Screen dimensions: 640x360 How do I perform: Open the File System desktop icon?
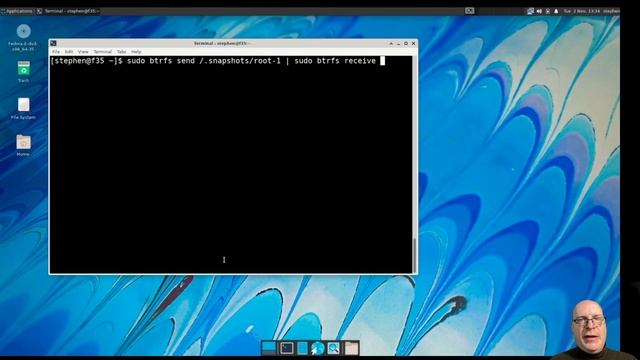point(23,109)
